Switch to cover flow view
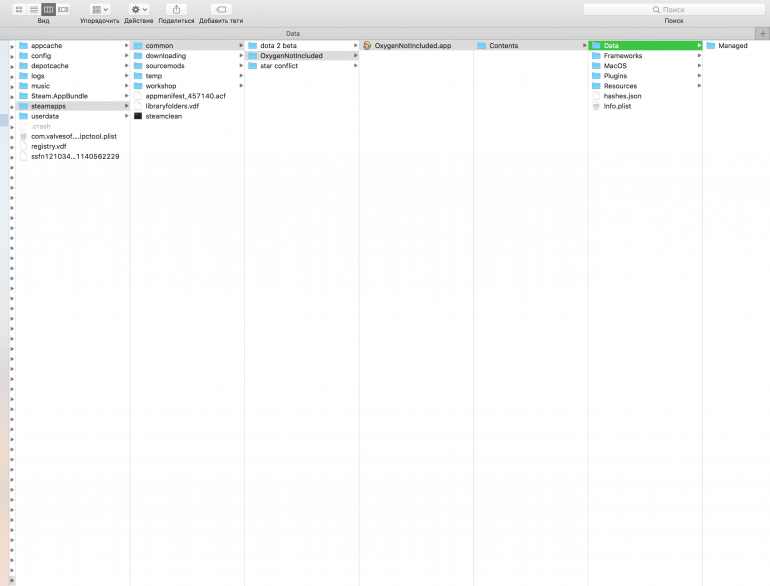770x586 pixels. coord(63,9)
